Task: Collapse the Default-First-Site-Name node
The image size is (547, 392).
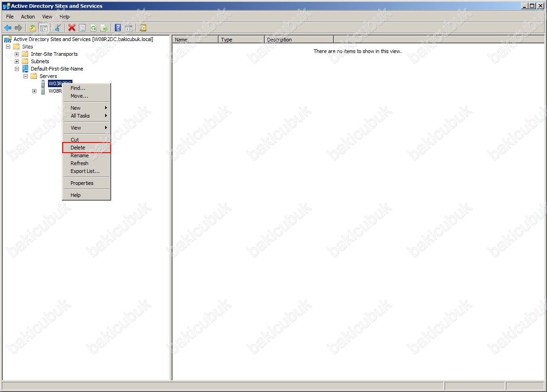Action: (17, 69)
